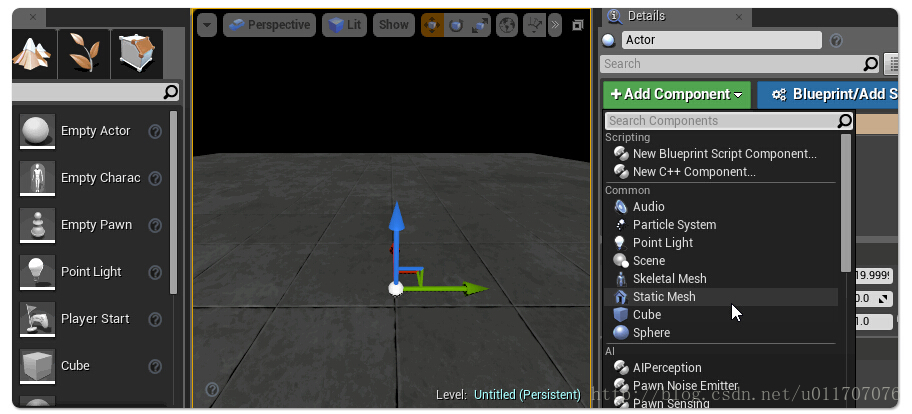Open the Geometry Editing mode icon
Screen dimensions: 912x414
(137, 53)
